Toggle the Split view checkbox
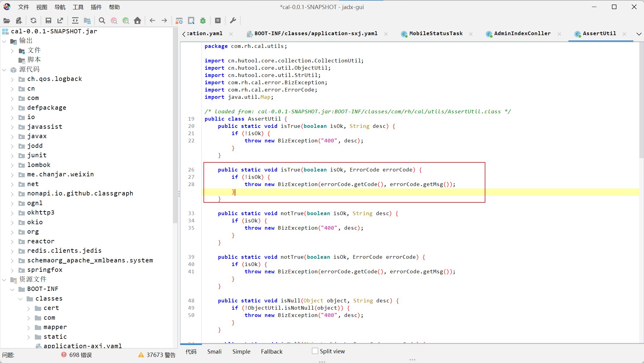The width and height of the screenshot is (644, 363). click(315, 351)
